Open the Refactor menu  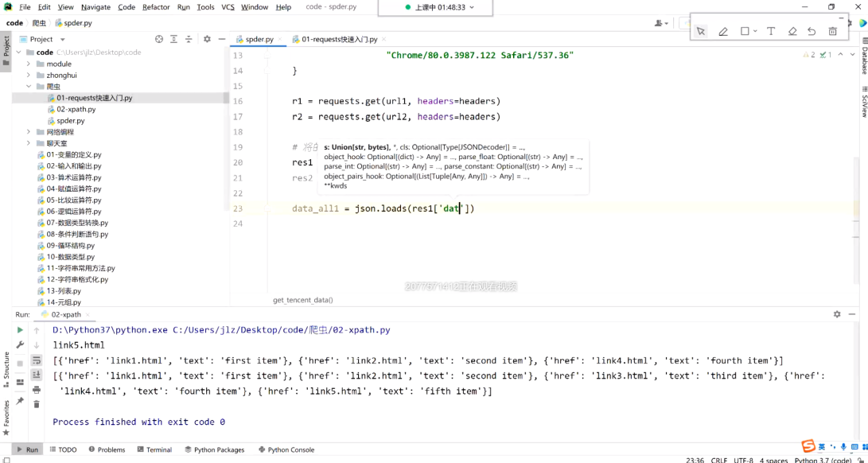(x=156, y=7)
